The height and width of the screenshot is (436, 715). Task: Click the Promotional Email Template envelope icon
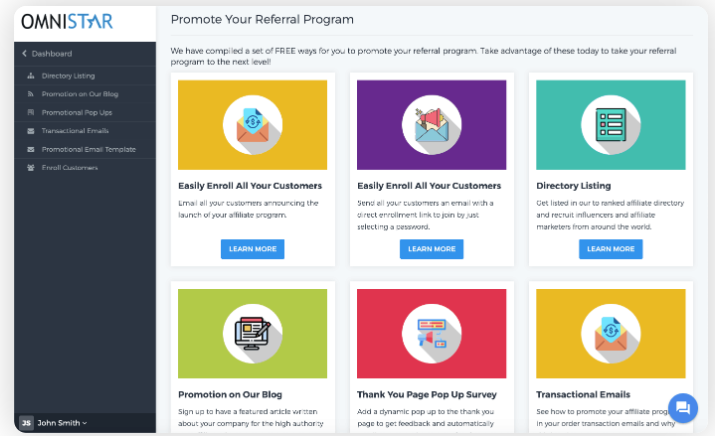point(31,149)
